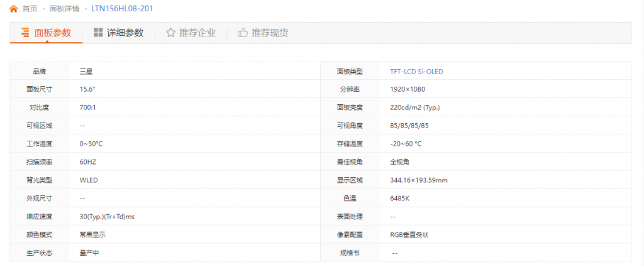Open 面板详情 breadcrumb link
This screenshot has height=267, width=644.
[x=64, y=9]
